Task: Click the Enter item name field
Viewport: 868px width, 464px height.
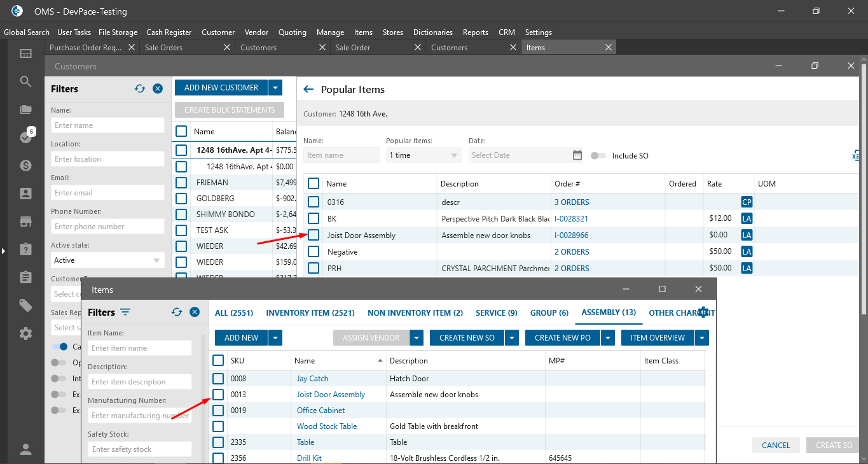Action: [140, 348]
